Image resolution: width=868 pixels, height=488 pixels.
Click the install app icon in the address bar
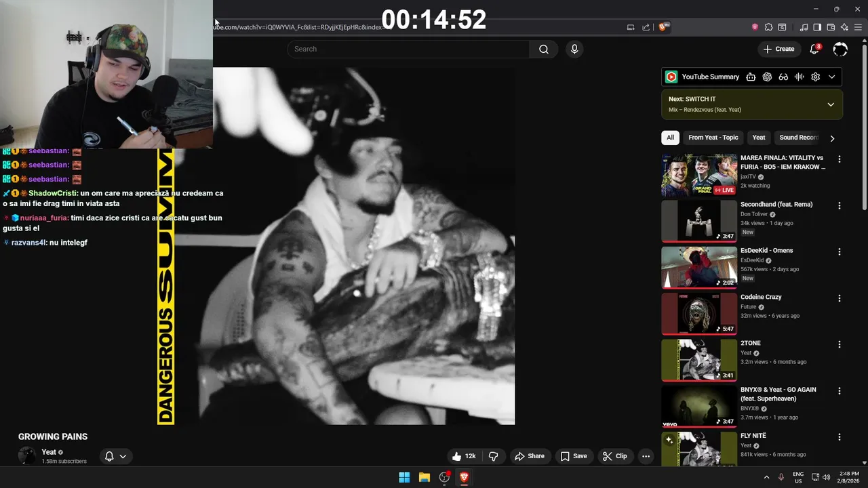point(631,27)
